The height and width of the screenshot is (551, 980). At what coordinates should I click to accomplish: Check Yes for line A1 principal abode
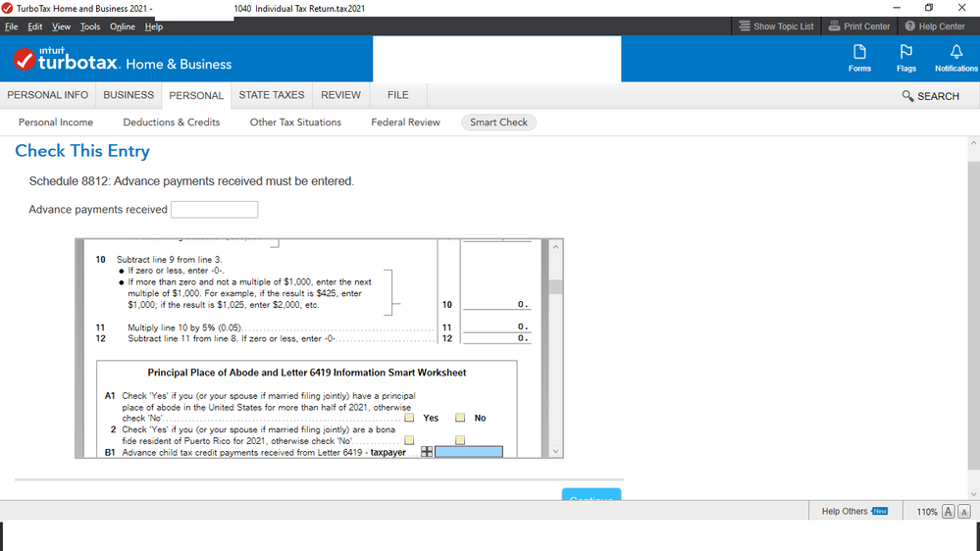(x=409, y=418)
